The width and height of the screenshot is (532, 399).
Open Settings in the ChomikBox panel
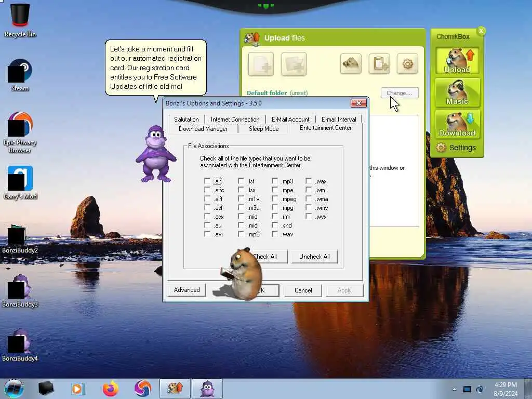456,148
